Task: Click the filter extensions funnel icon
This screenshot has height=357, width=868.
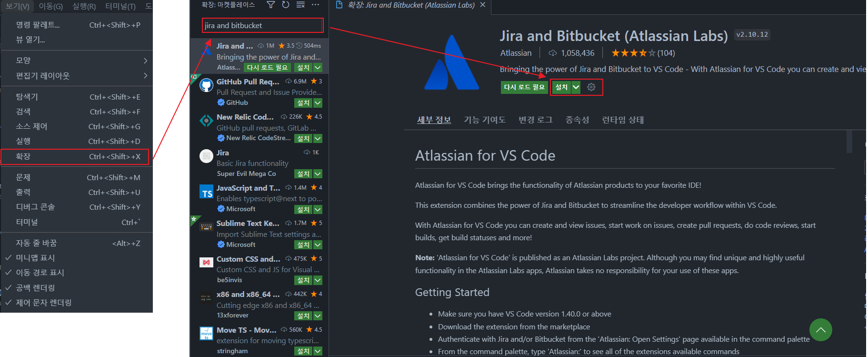Action: (x=270, y=5)
